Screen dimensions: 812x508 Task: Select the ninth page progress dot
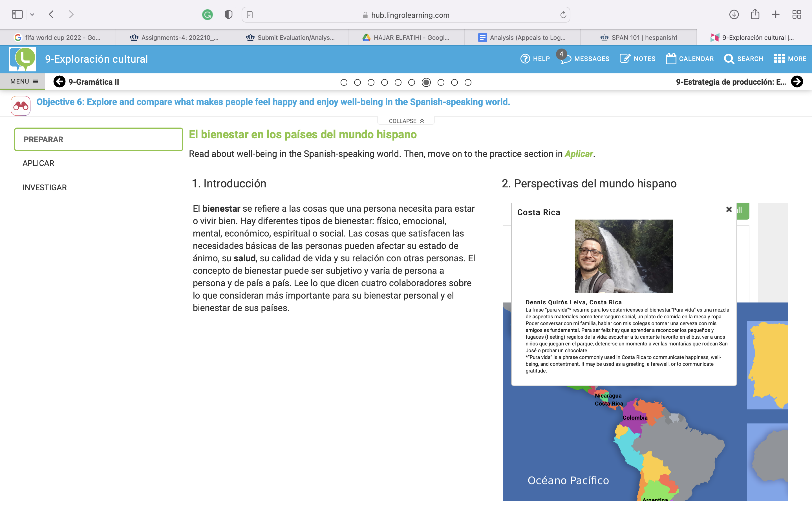point(454,82)
